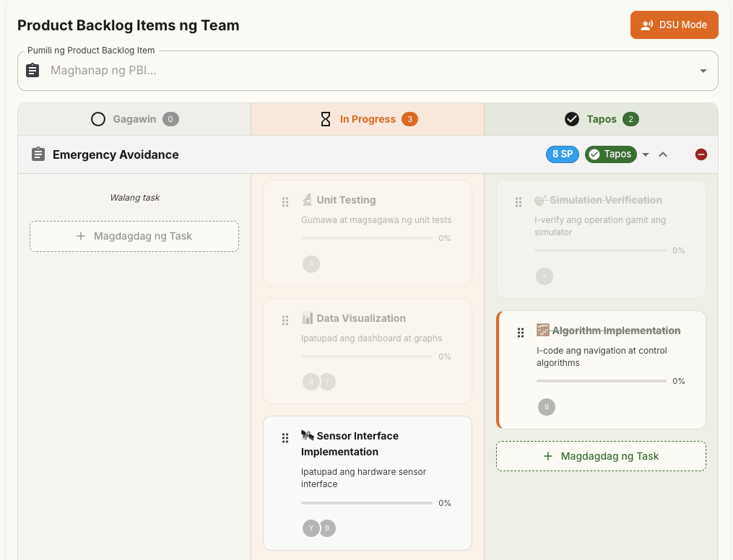This screenshot has height=560, width=733.
Task: Click the satellite icon on Sensor Interface Implementation
Action: coord(306,435)
